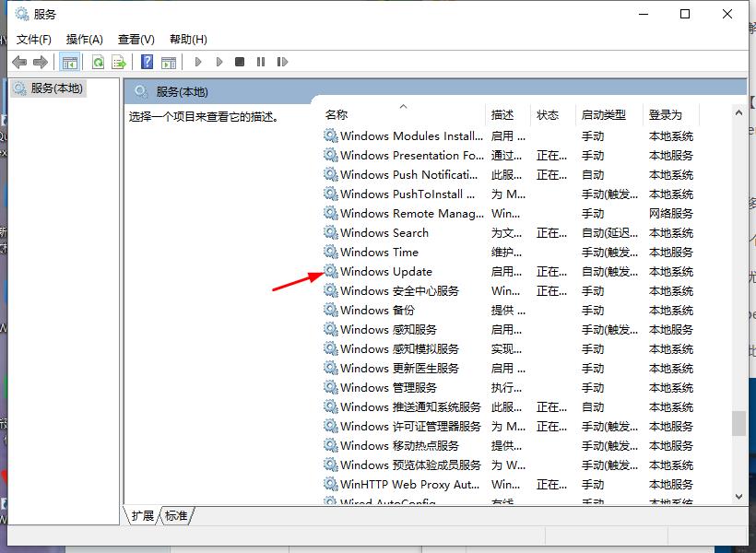Toggle the action pane icon on the toolbar
This screenshot has width=756, height=553.
coord(169,62)
